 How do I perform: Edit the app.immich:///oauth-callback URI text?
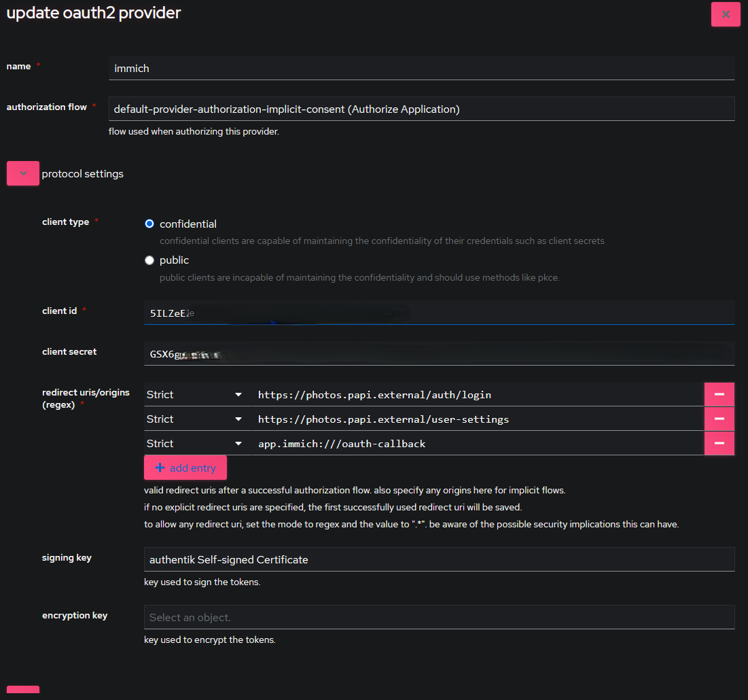[476, 443]
